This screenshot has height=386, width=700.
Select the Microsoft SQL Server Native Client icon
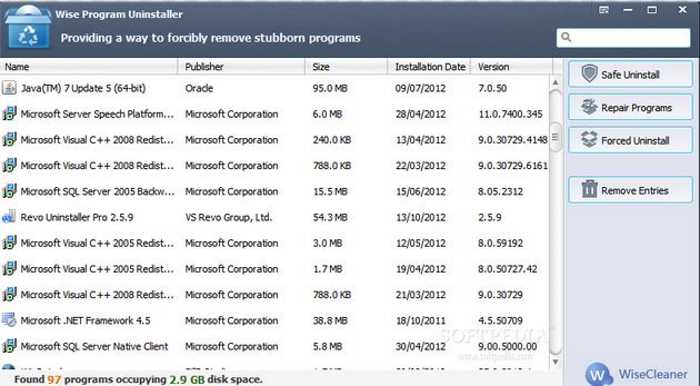9,346
